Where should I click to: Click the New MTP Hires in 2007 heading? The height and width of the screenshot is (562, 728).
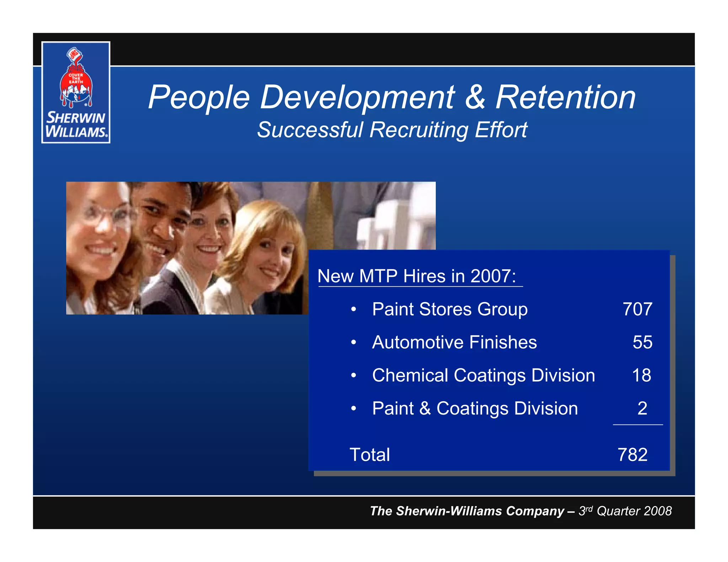click(417, 276)
